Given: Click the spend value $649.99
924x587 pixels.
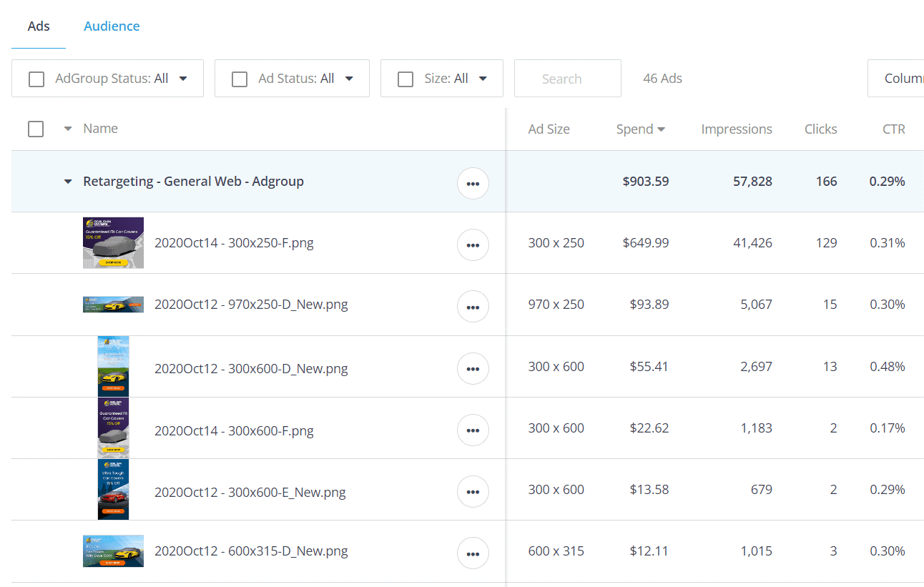Looking at the screenshot, I should (646, 243).
